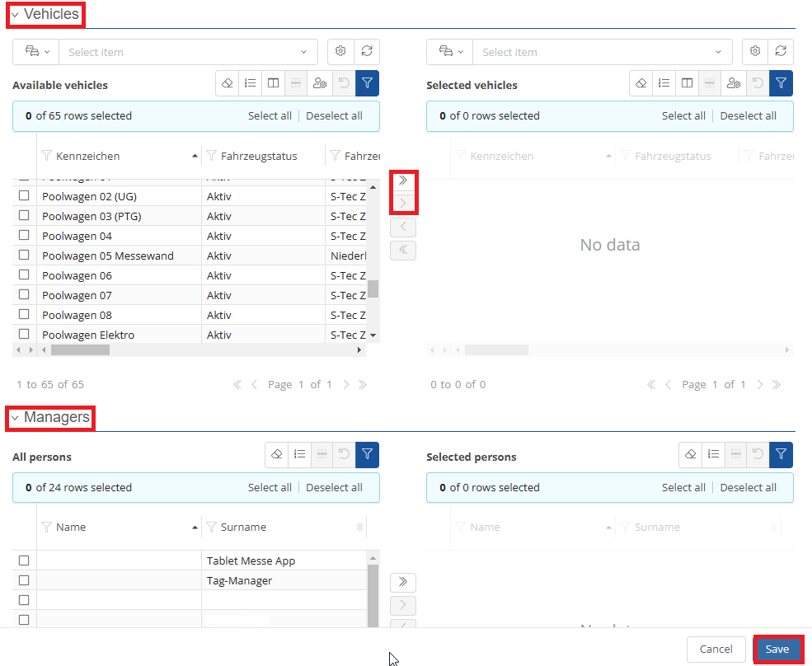Click the eraser icon above Available vehicles
812x666 pixels.
coord(228,83)
